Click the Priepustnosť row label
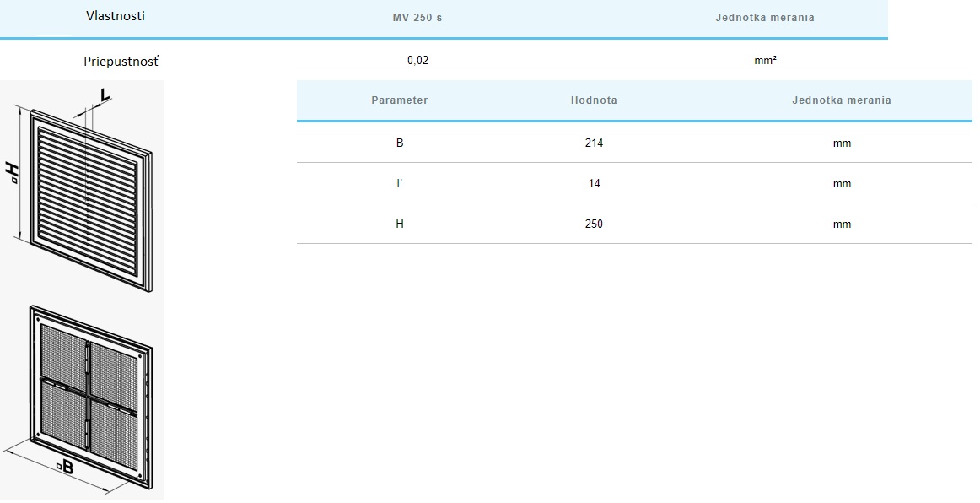 point(121,61)
